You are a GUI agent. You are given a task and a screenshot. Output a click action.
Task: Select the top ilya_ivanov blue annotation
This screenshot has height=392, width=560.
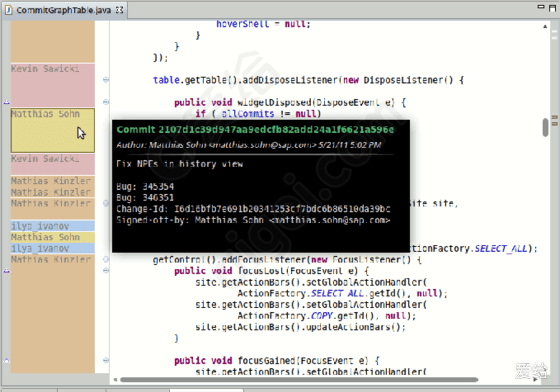53,226
